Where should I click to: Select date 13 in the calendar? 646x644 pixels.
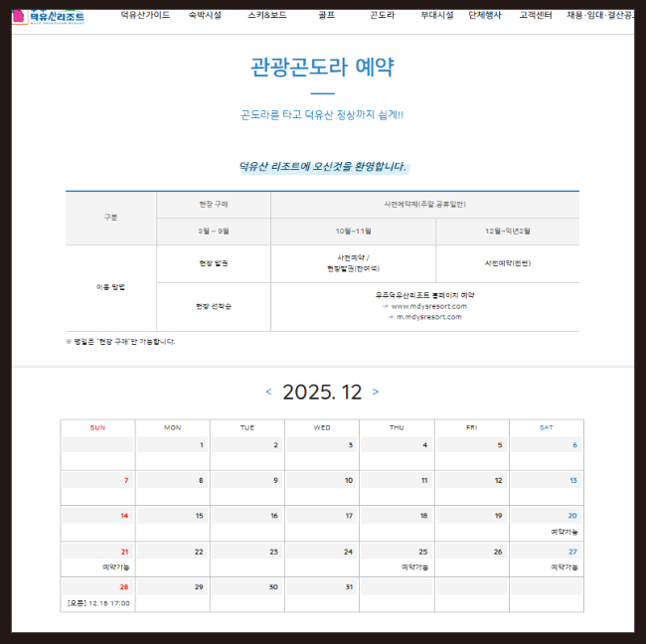[573, 480]
